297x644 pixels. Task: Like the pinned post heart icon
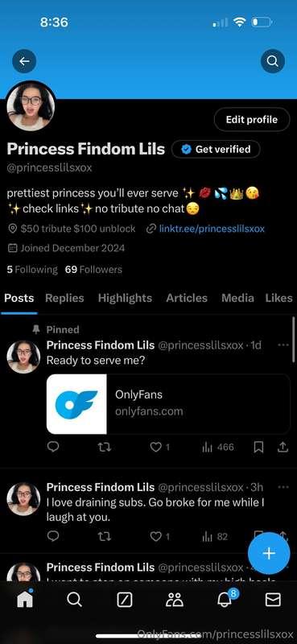pos(155,447)
